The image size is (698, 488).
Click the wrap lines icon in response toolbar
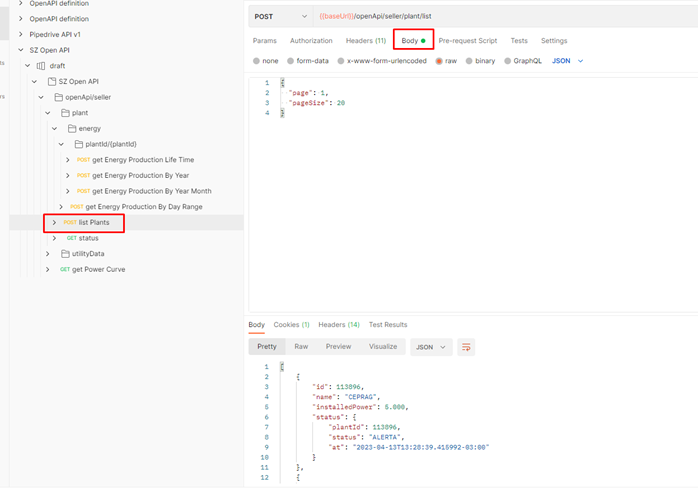coord(466,347)
